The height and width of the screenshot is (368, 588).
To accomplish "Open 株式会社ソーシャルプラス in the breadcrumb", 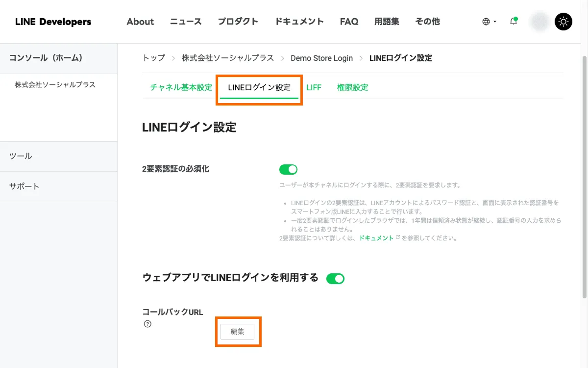I will click(x=228, y=58).
